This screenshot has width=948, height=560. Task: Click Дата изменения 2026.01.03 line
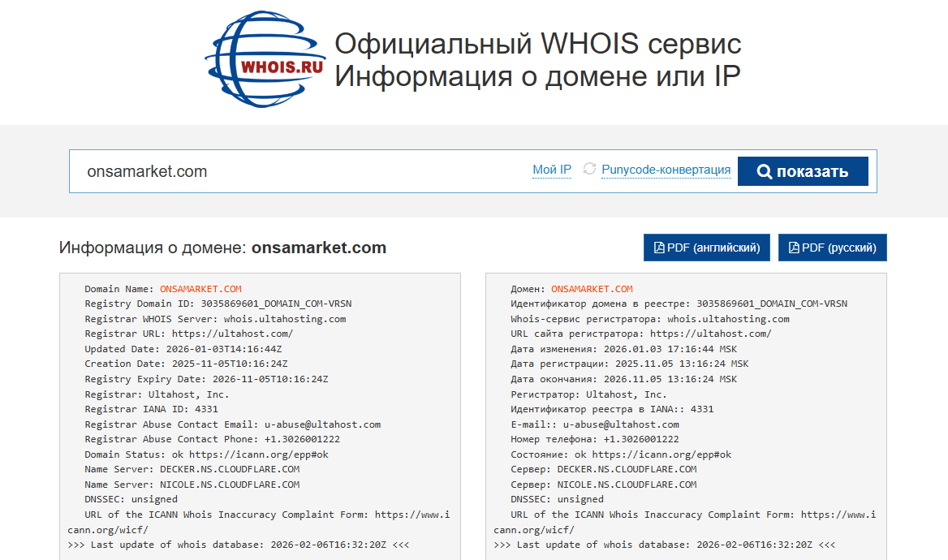coord(624,349)
